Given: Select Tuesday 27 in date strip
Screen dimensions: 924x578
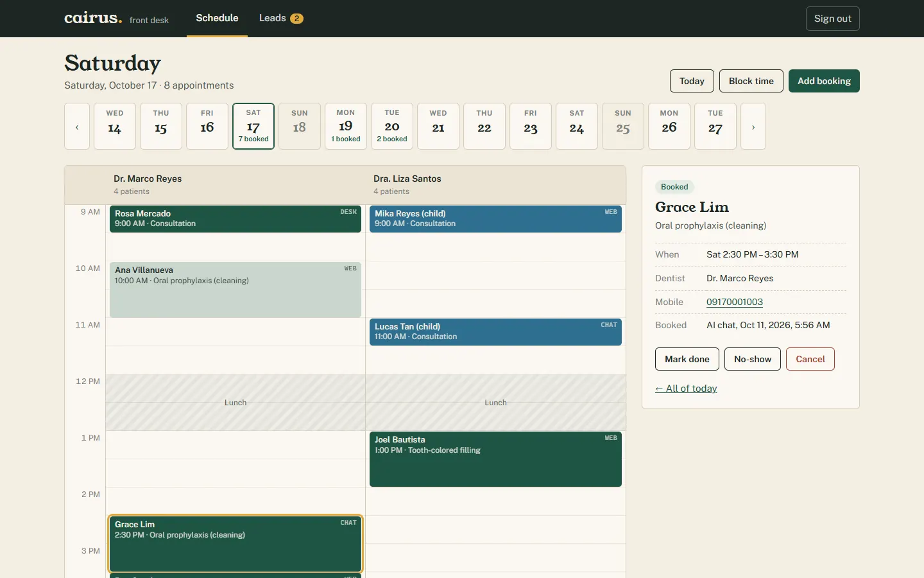Looking at the screenshot, I should tap(715, 127).
